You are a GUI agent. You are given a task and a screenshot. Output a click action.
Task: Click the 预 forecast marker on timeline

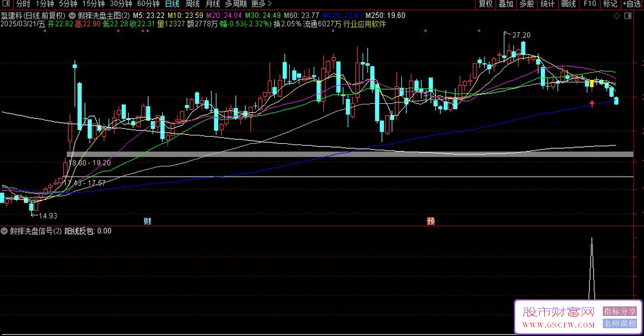[431, 221]
